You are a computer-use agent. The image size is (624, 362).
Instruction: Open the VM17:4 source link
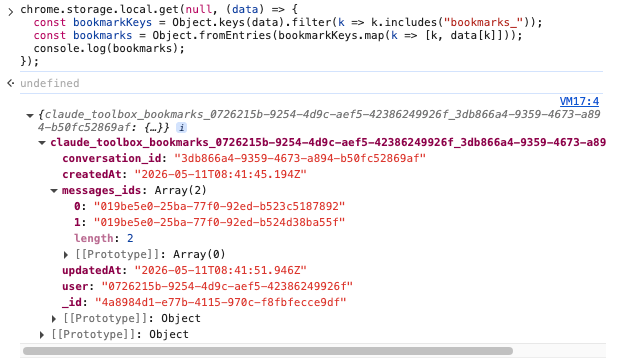579,101
